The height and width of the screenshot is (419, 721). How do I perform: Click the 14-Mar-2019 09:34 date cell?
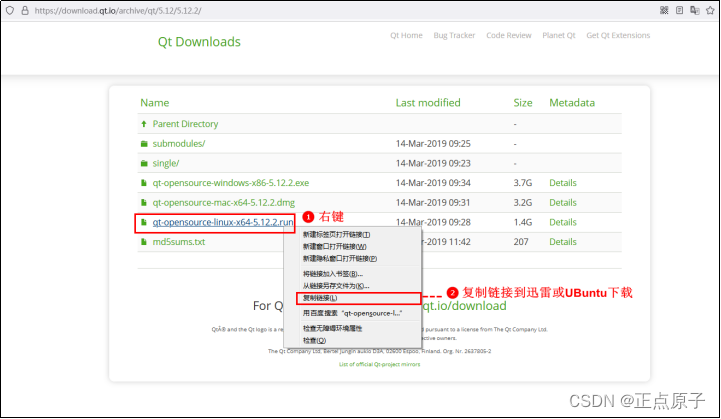(x=433, y=183)
